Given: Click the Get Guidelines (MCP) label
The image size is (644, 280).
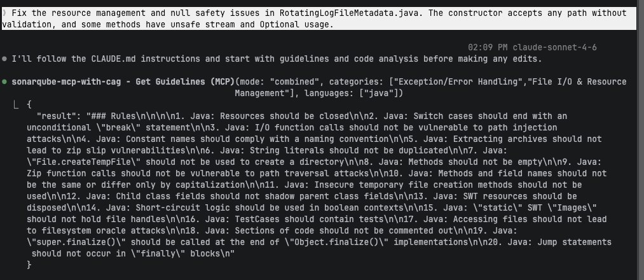Looking at the screenshot, I should click(181, 82).
